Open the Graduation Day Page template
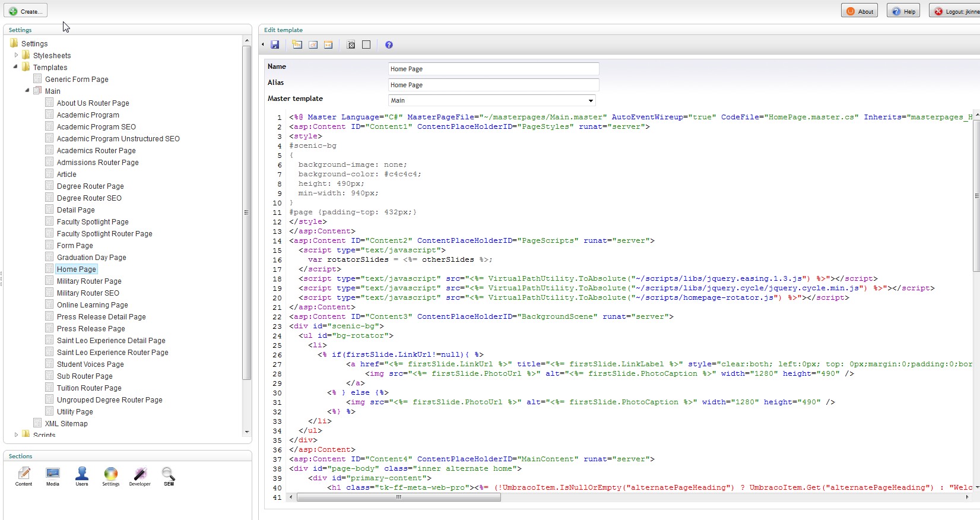980x520 pixels. pos(91,257)
